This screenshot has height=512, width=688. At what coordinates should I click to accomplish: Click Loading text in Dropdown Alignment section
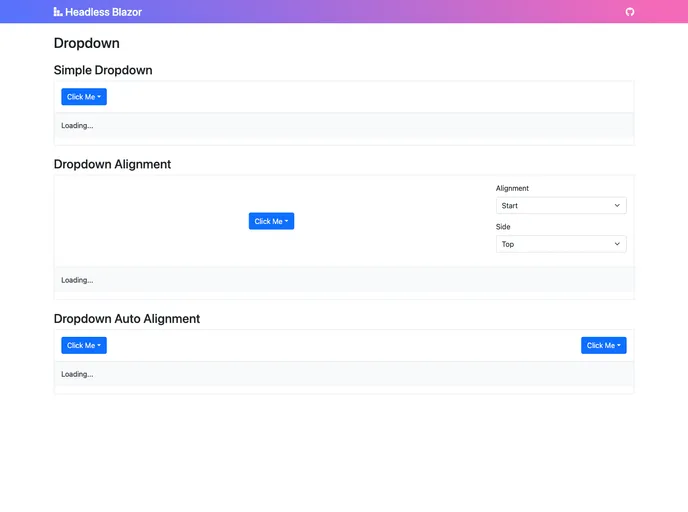pos(77,280)
